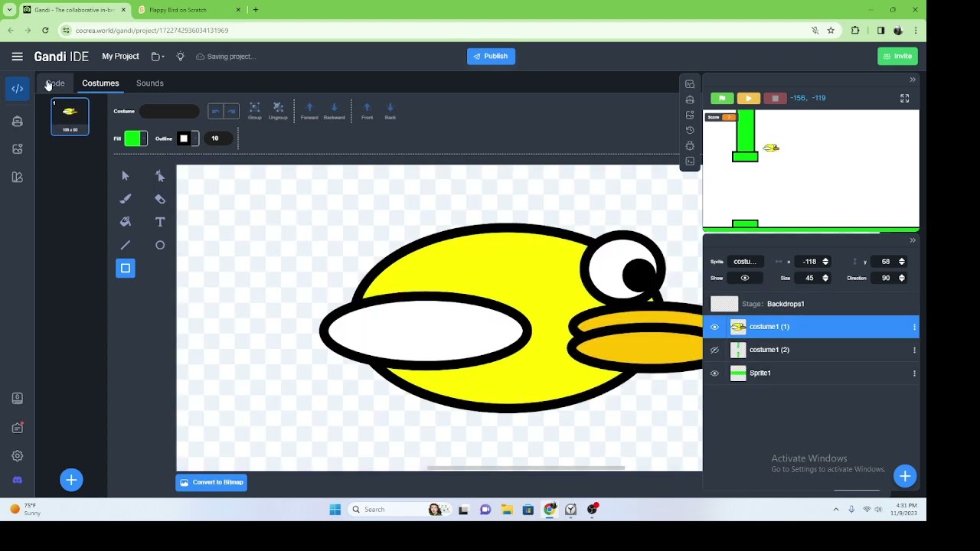Screen dimensions: 980x551
Task: Toggle visibility of costume1 (1) sprite
Action: 714,327
